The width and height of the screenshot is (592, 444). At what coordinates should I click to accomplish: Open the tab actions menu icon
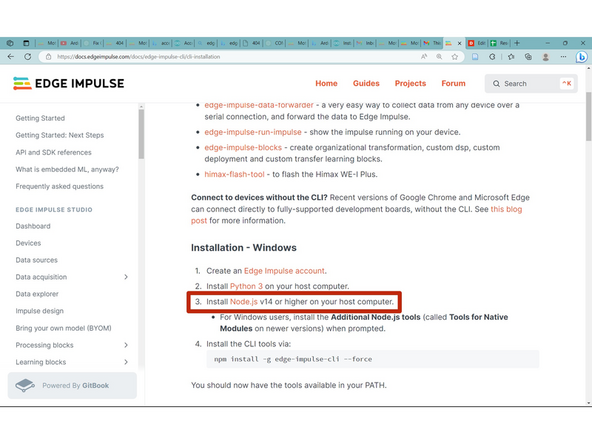point(26,43)
